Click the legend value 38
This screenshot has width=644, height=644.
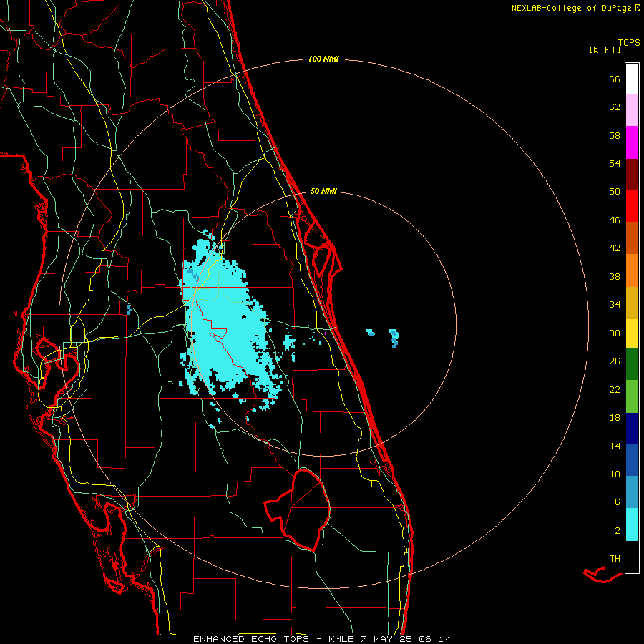(615, 276)
